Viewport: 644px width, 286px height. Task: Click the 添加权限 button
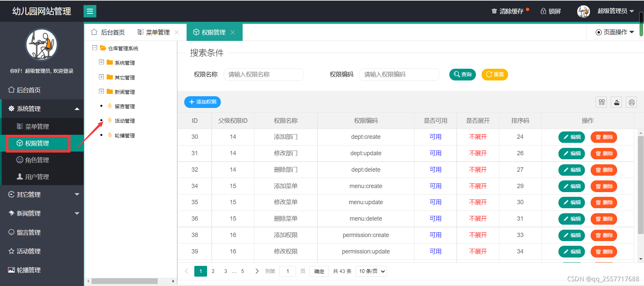point(202,102)
